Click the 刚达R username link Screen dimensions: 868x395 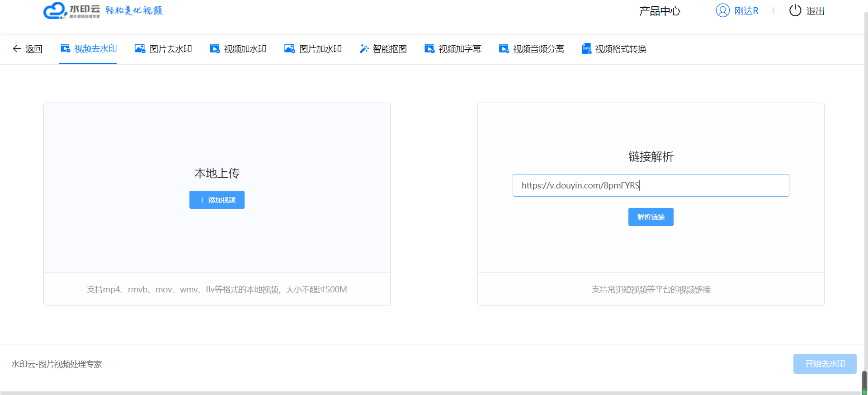point(746,11)
